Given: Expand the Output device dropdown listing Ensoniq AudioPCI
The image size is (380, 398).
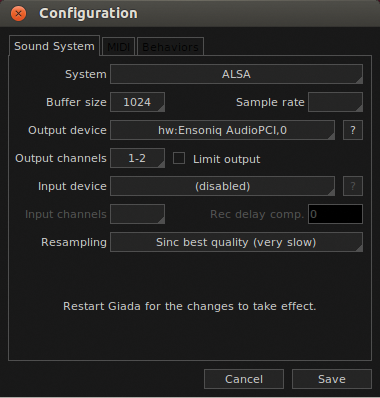Looking at the screenshot, I should [x=222, y=130].
